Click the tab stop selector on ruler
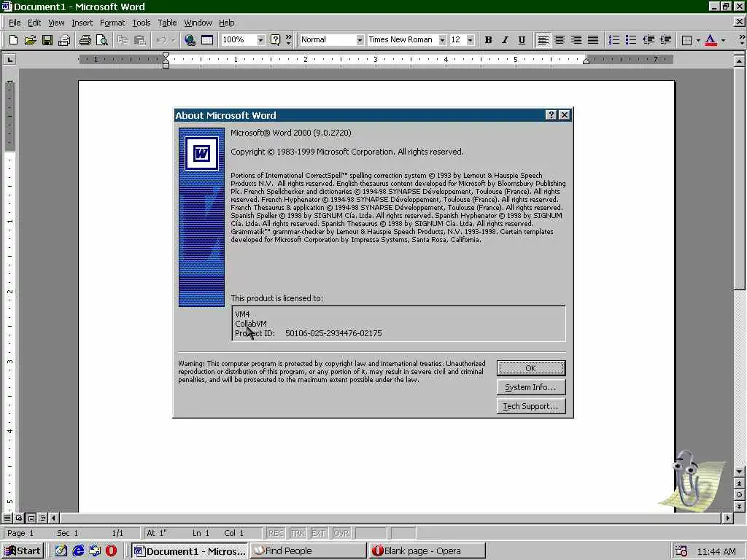The width and height of the screenshot is (747, 560). tap(9, 60)
